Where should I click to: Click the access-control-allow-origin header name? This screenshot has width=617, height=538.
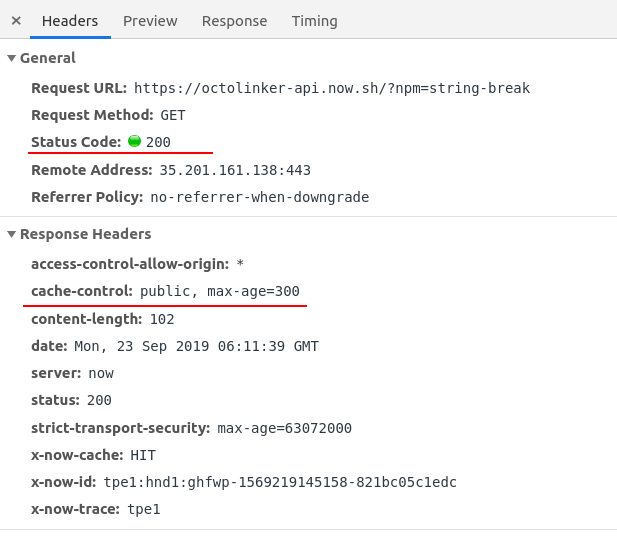click(x=130, y=264)
